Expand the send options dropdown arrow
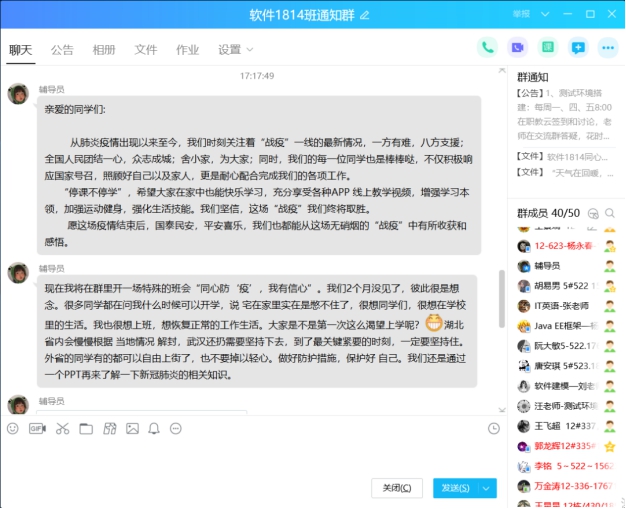 coord(486,488)
